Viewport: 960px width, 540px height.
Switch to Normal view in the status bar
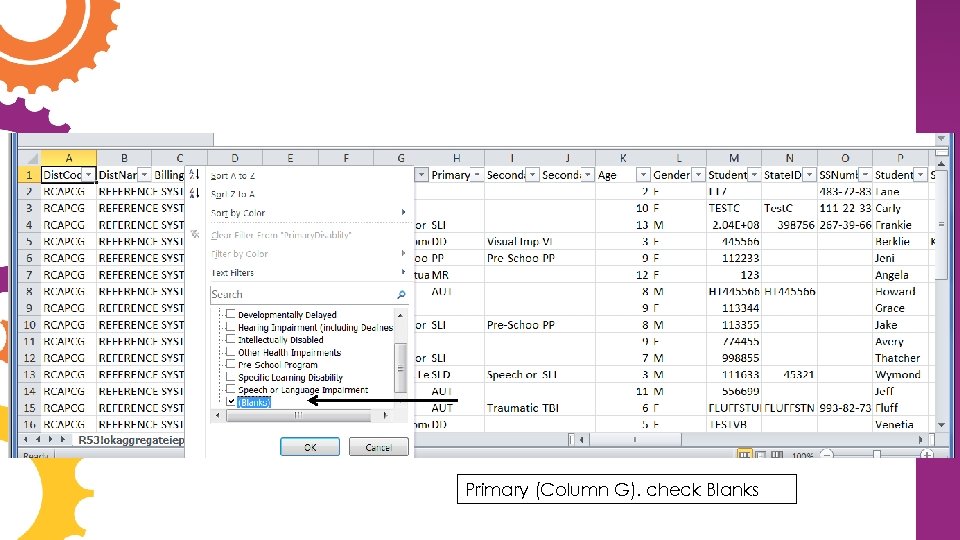(744, 455)
